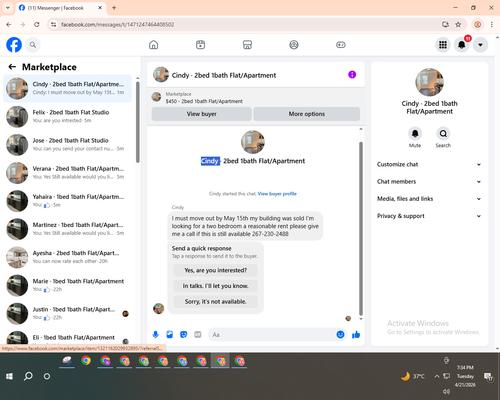Open the Windows Start button
Image resolution: width=500 pixels, height=400 pixels.
click(x=9, y=376)
